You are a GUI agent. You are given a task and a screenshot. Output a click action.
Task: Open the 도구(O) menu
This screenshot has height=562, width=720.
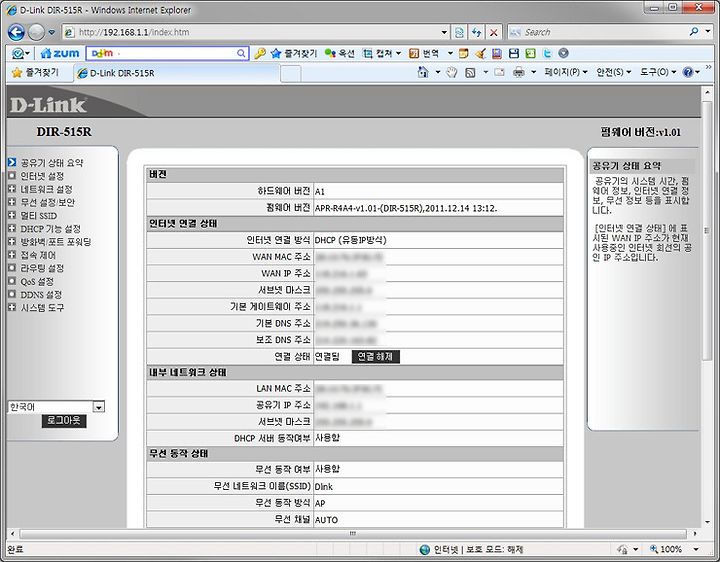coord(658,72)
